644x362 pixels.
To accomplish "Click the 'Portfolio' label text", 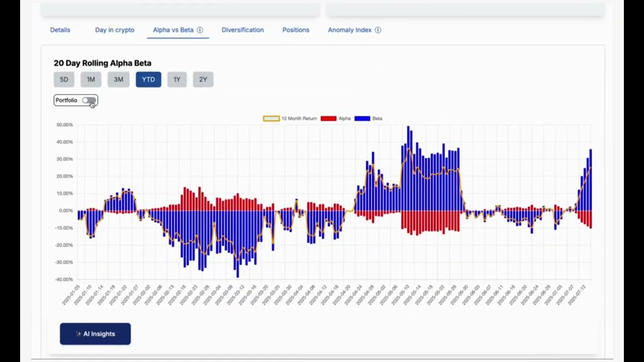I will pyautogui.click(x=66, y=101).
